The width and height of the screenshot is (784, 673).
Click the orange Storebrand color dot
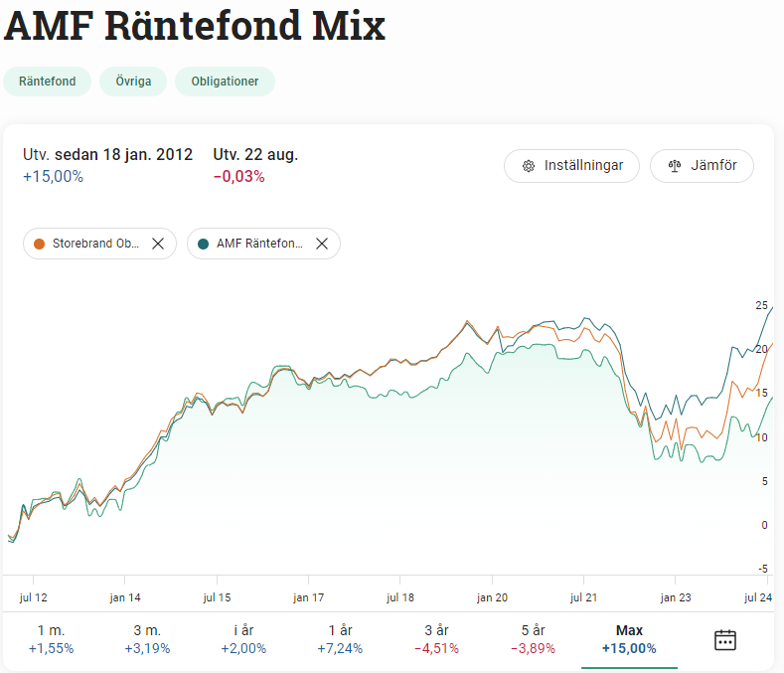[39, 244]
